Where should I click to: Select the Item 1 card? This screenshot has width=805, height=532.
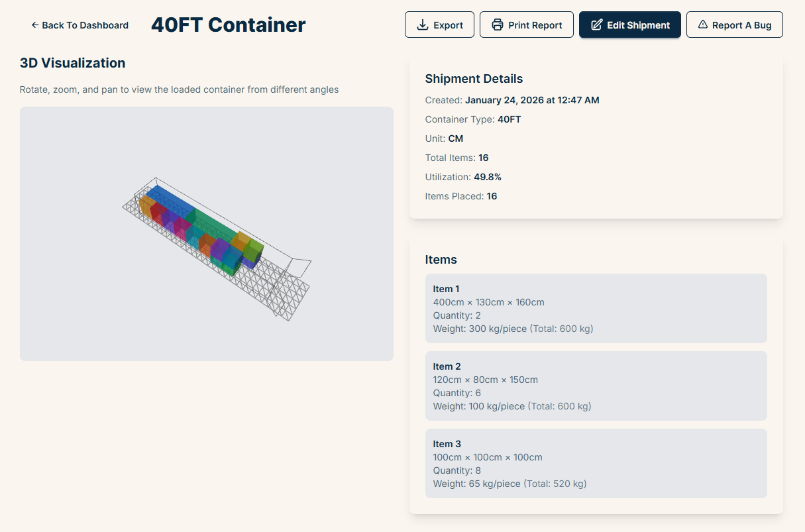[x=596, y=308]
